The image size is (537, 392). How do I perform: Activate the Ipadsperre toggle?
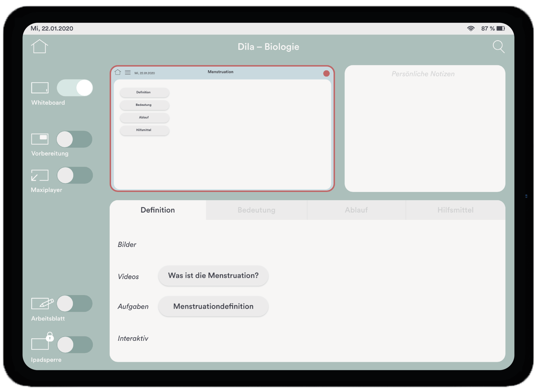click(75, 345)
